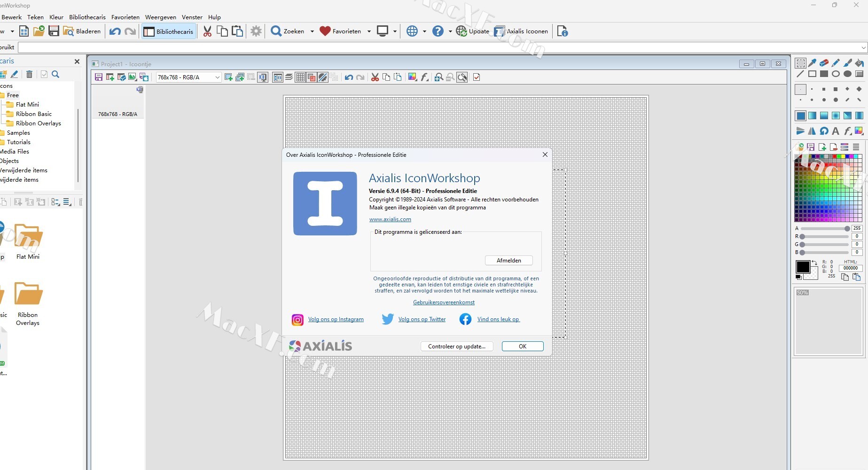Click the settings gear in main toolbar

tap(256, 31)
